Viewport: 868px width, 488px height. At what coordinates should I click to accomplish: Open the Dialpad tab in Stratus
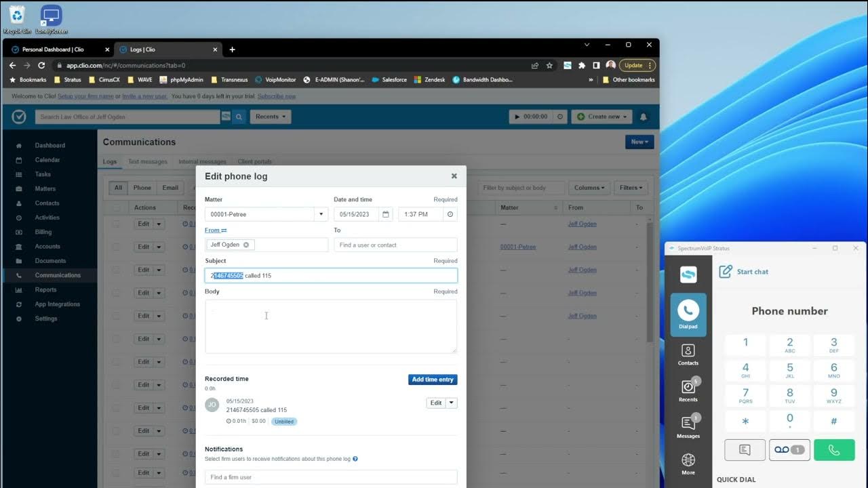[688, 315]
